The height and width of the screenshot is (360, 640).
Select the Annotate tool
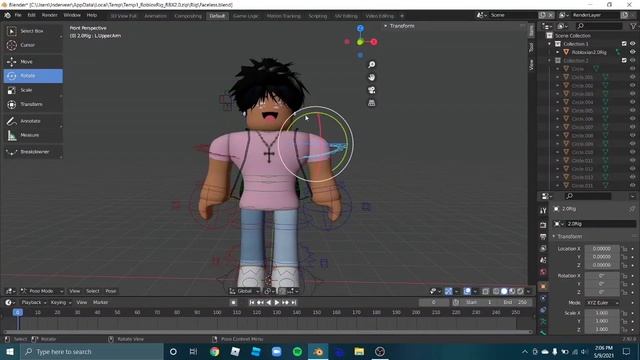[33, 121]
